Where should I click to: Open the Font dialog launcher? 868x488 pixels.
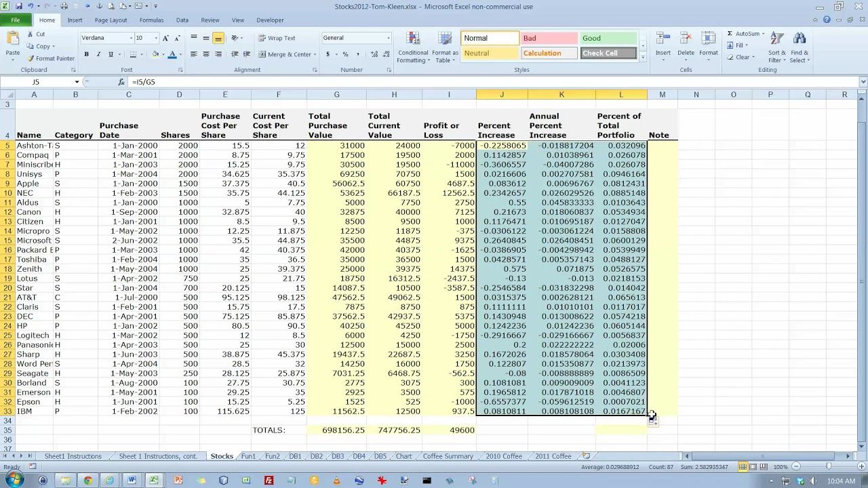pyautogui.click(x=180, y=70)
